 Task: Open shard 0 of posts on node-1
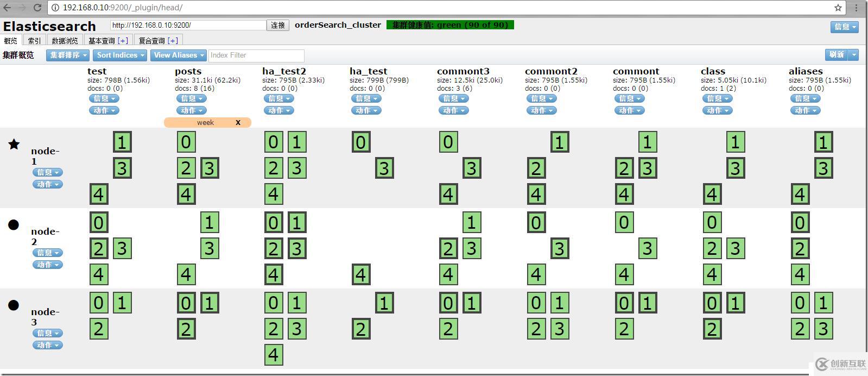click(186, 142)
